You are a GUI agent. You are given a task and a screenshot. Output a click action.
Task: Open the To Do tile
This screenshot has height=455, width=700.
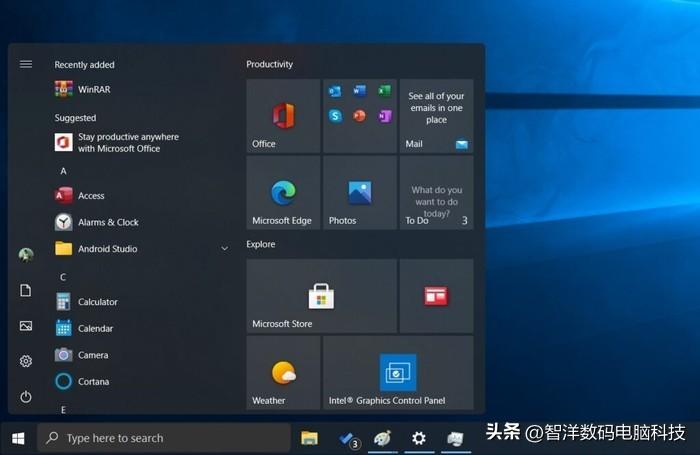tap(436, 192)
